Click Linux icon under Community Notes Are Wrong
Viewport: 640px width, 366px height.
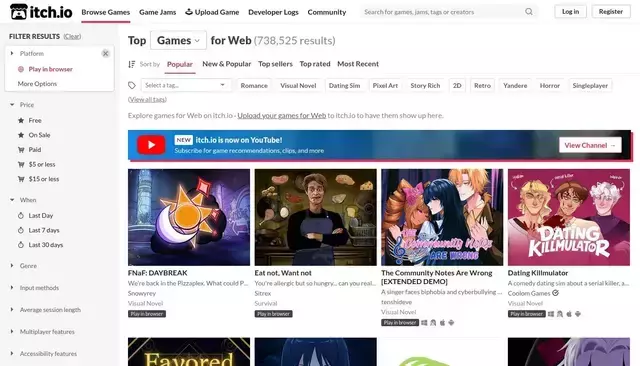(433, 322)
